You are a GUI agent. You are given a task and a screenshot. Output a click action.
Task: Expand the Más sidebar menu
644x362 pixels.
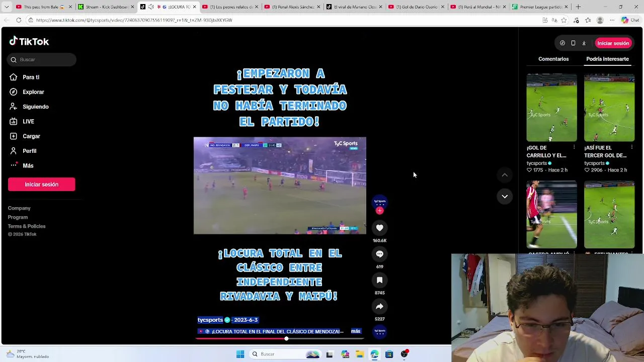point(28,165)
